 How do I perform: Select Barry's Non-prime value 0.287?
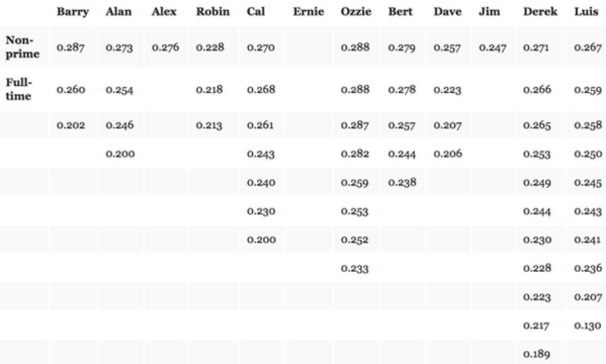point(70,48)
